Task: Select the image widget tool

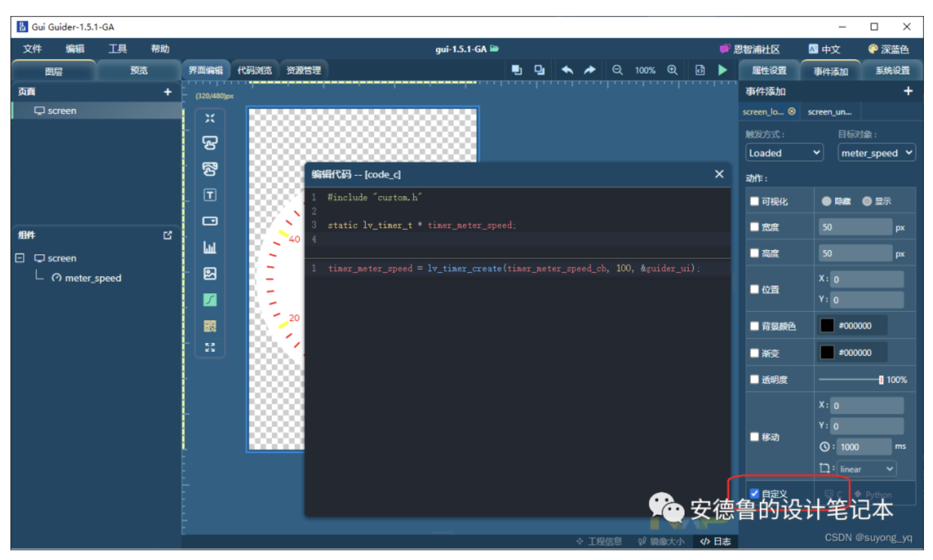Action: point(210,274)
